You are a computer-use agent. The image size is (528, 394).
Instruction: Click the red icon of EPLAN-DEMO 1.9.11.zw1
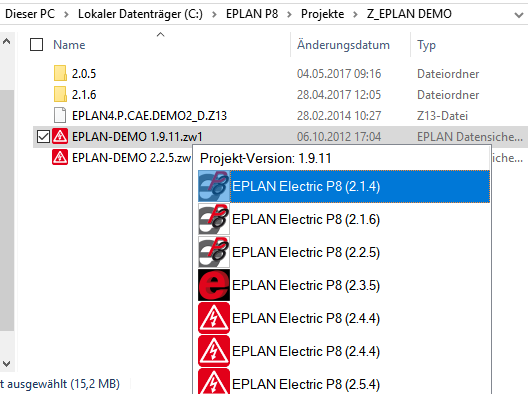coord(60,136)
